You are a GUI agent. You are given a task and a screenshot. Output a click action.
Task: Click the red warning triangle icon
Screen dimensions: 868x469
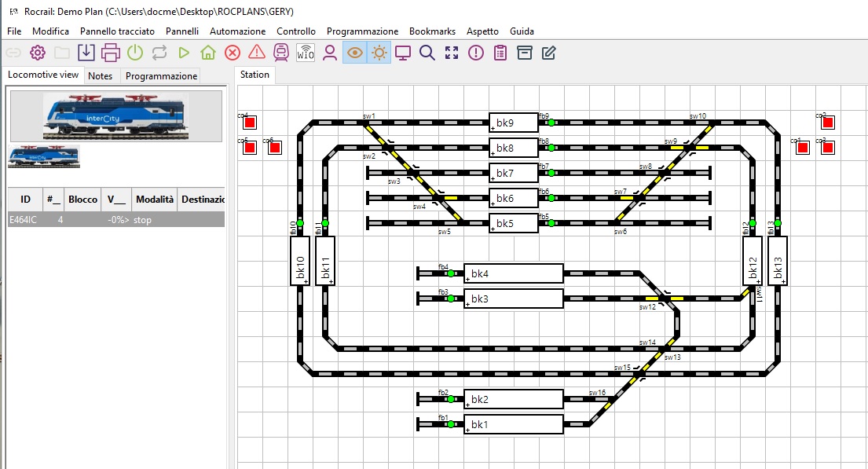pos(257,53)
